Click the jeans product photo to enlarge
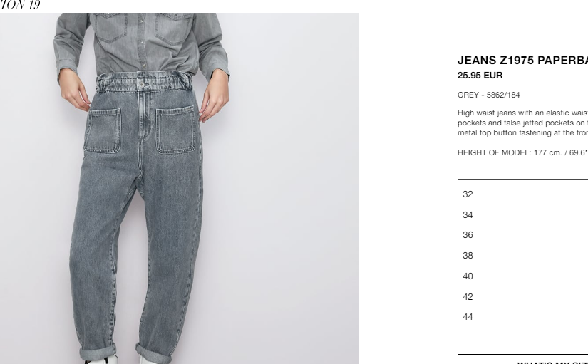588x364 pixels. [179, 188]
